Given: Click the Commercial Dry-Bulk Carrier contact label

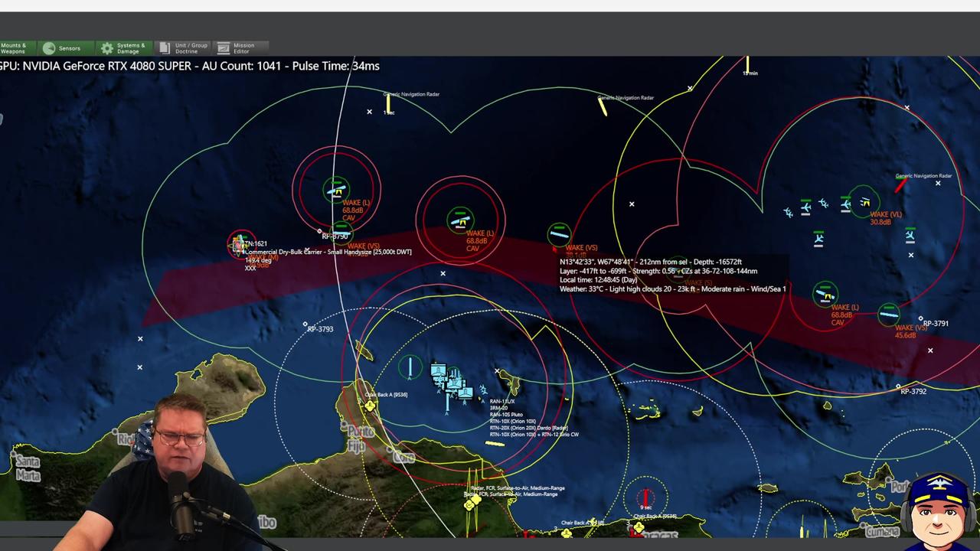Looking at the screenshot, I should pos(328,252).
